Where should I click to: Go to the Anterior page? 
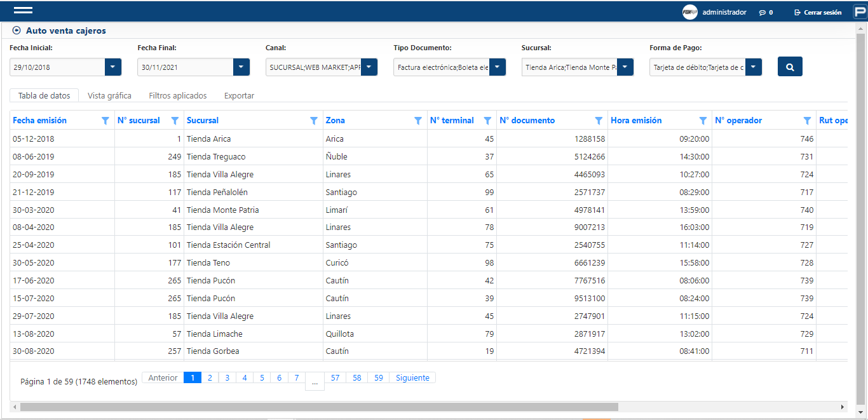163,377
